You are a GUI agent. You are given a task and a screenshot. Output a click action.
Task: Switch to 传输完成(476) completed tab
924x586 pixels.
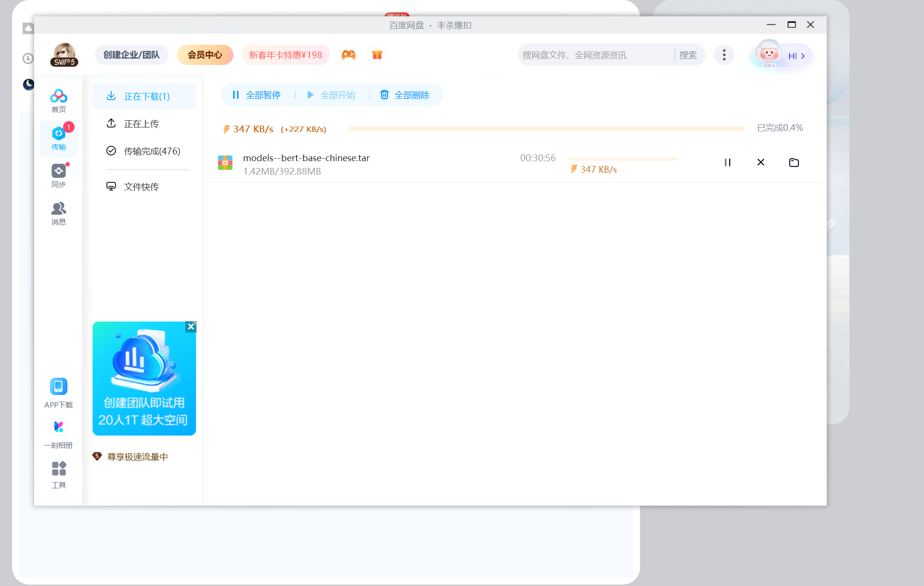click(151, 151)
